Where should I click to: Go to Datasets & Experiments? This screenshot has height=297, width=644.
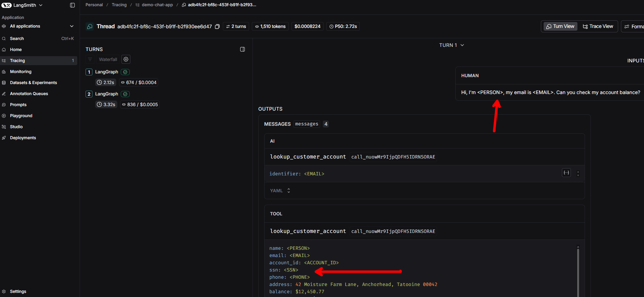[33, 83]
